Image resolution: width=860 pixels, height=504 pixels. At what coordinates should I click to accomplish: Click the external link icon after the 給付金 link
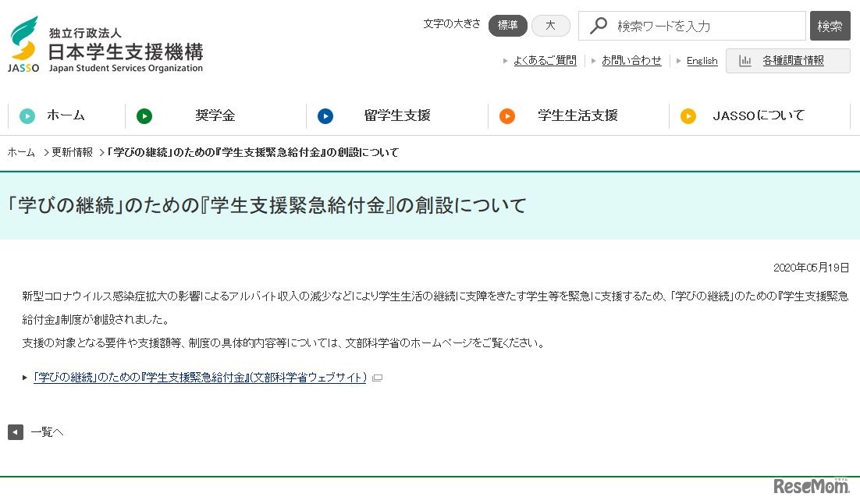point(378,378)
